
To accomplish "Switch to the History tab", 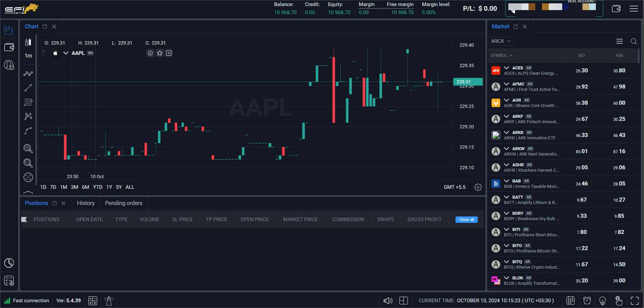I will pyautogui.click(x=86, y=203).
